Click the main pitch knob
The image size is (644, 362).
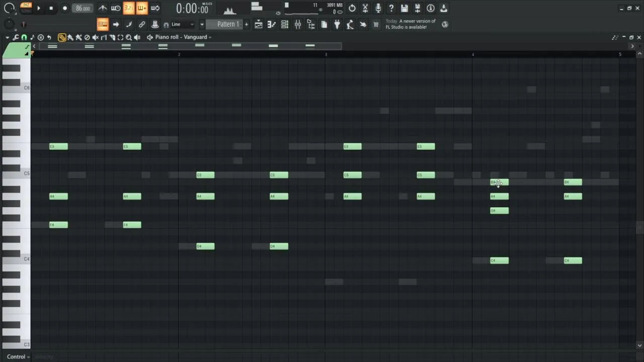pyautogui.click(x=9, y=24)
